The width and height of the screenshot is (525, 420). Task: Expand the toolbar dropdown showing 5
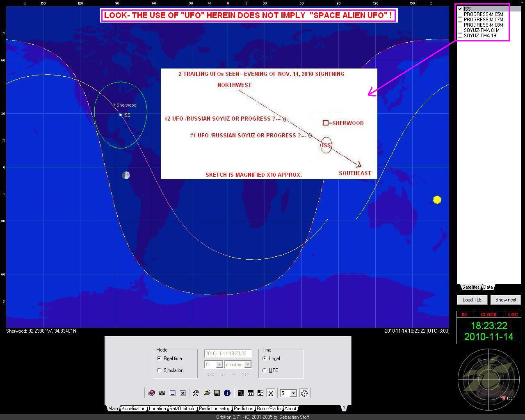click(293, 393)
